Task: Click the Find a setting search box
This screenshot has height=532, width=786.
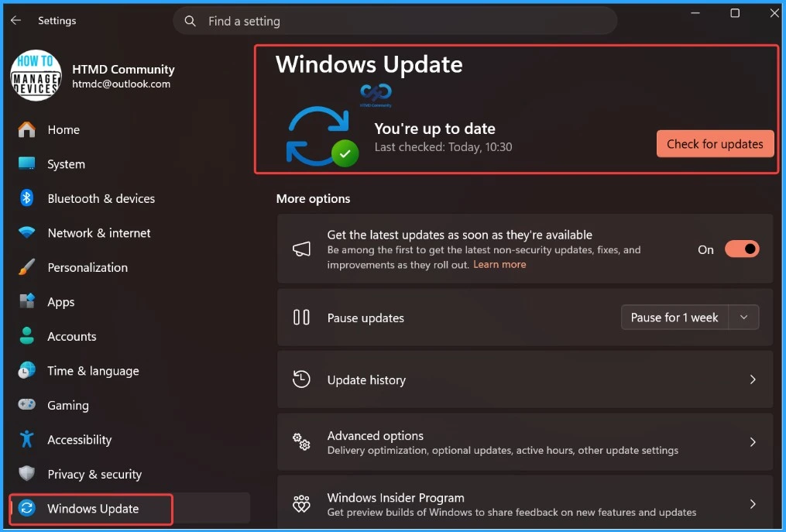Action: [395, 21]
